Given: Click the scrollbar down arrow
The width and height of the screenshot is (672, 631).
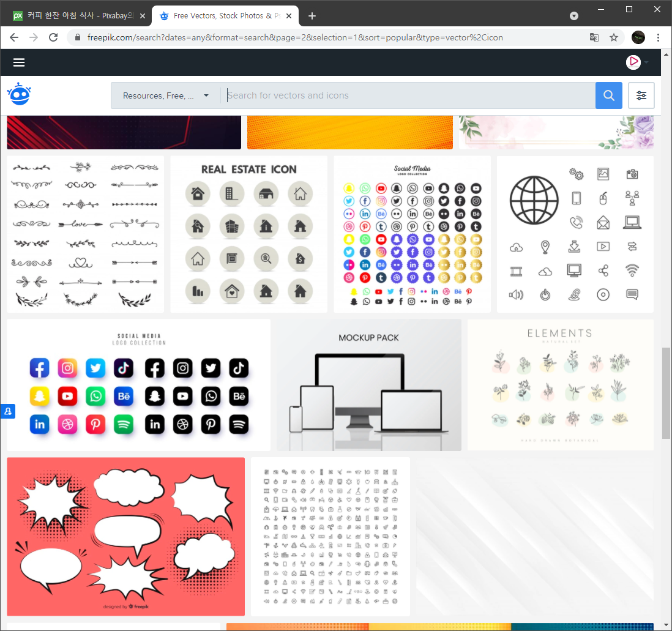Looking at the screenshot, I should (x=666, y=625).
